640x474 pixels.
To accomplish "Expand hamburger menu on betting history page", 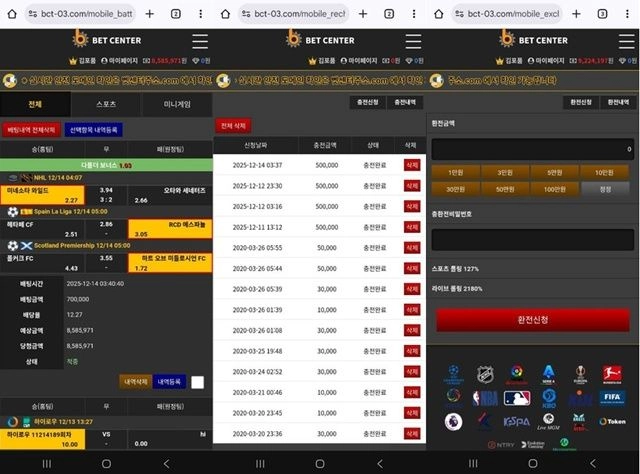I will pos(200,41).
